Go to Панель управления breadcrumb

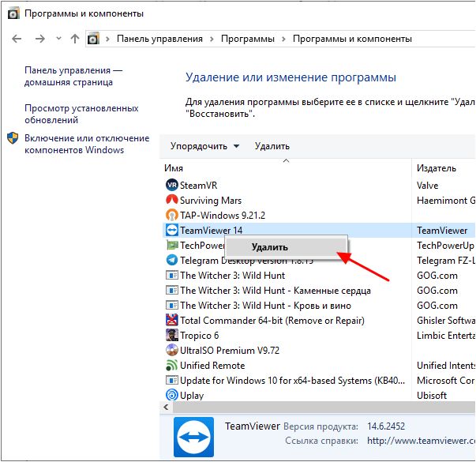click(159, 39)
